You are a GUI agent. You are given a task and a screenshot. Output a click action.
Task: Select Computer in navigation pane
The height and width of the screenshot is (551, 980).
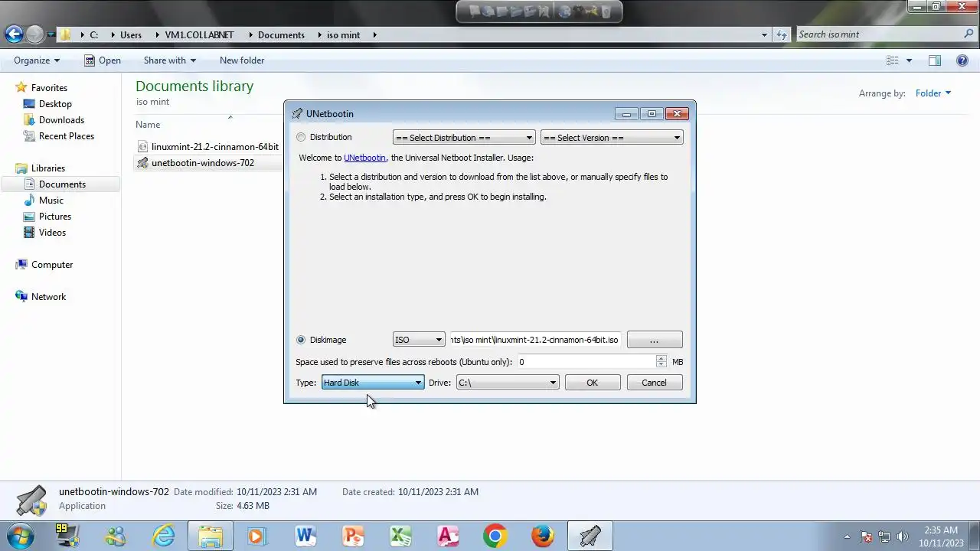[x=52, y=265]
